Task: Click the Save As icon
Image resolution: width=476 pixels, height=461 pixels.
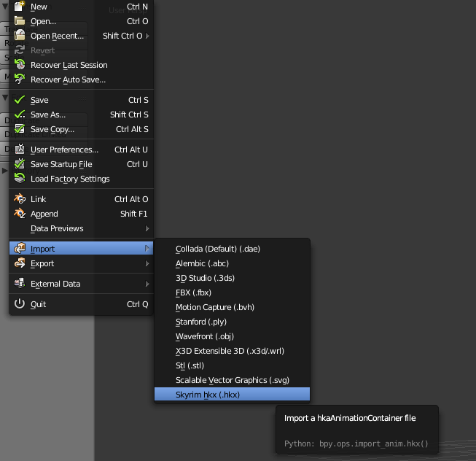Action: click(20, 115)
